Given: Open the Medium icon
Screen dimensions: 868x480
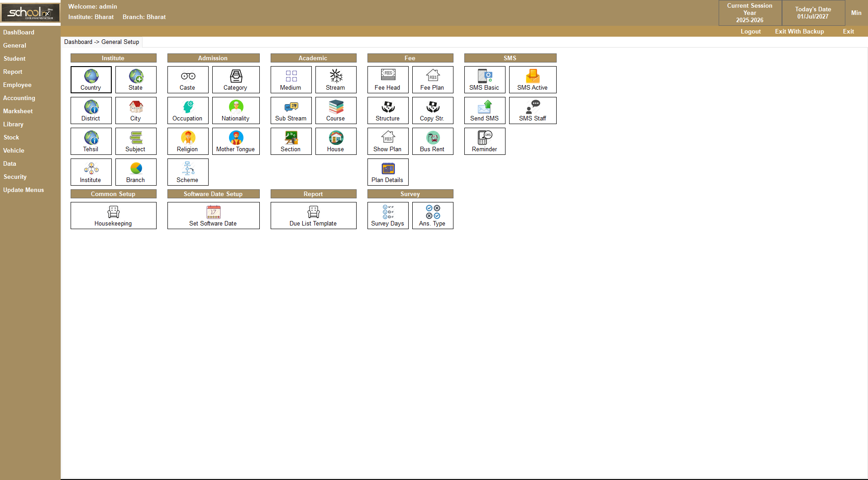Looking at the screenshot, I should (x=291, y=80).
